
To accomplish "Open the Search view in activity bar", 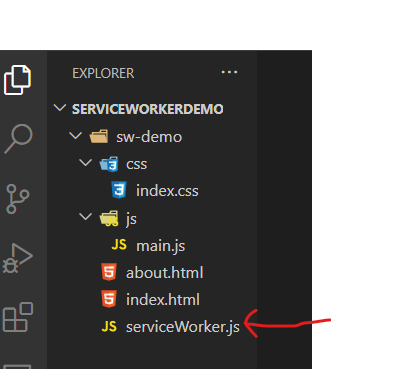I will coord(18,139).
